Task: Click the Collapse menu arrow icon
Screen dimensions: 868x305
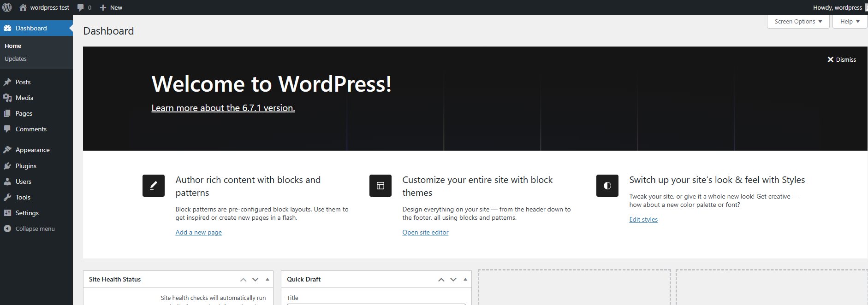Action: [x=7, y=229]
